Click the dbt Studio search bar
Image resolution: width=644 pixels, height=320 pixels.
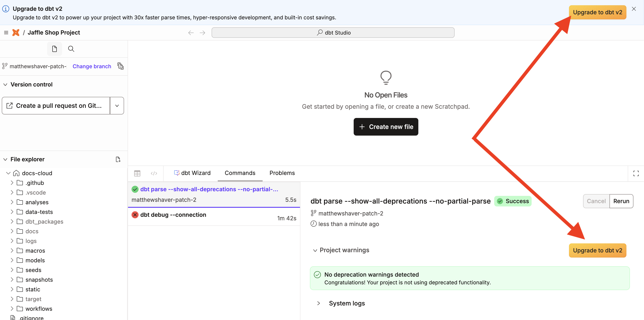point(333,33)
